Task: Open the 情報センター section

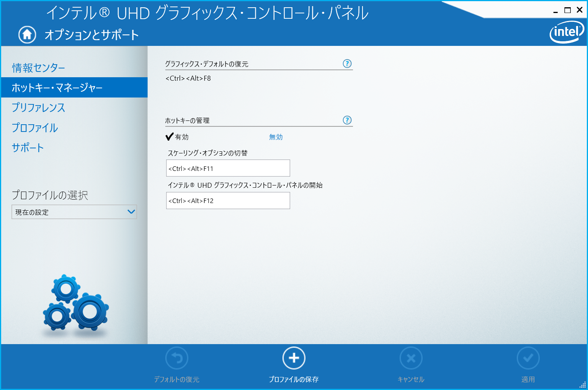Action: (x=38, y=68)
